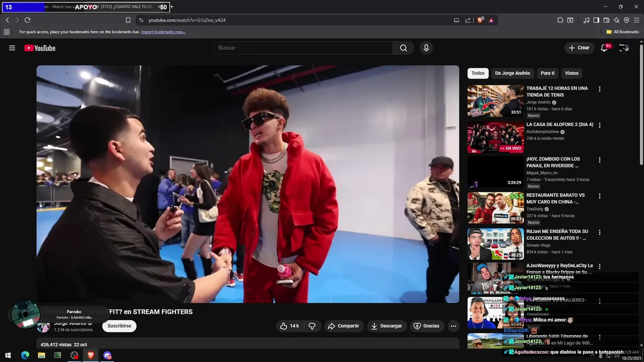View site information icon before URL

(141, 20)
